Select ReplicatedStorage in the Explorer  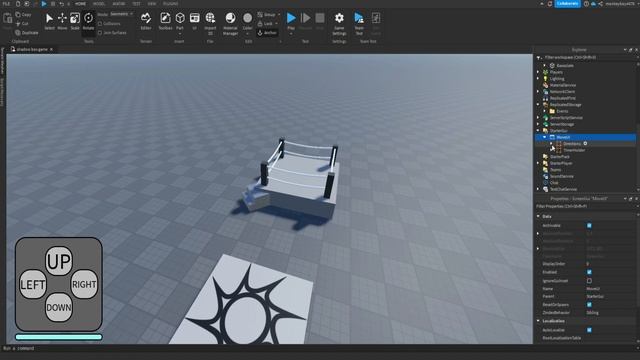pos(565,105)
